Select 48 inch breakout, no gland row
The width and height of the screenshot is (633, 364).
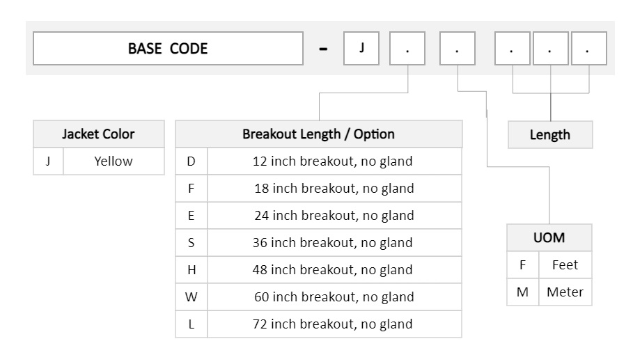coord(318,269)
